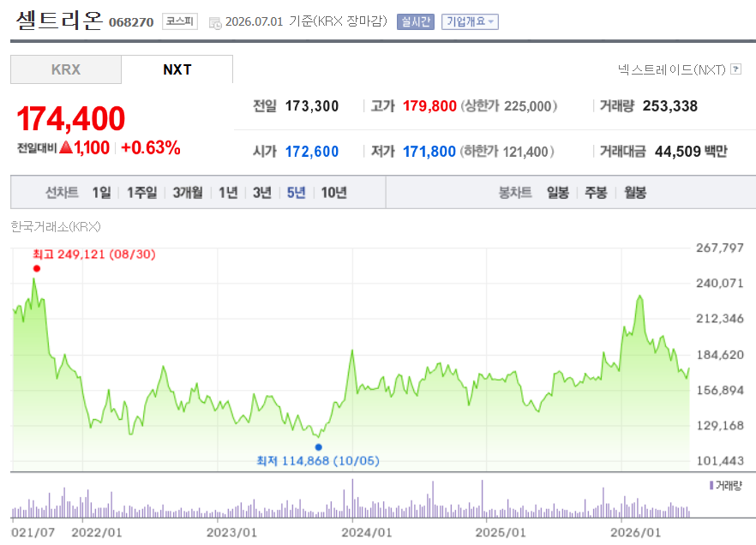Click the help icon next to 넥스트레이드(NXT)

(x=735, y=69)
